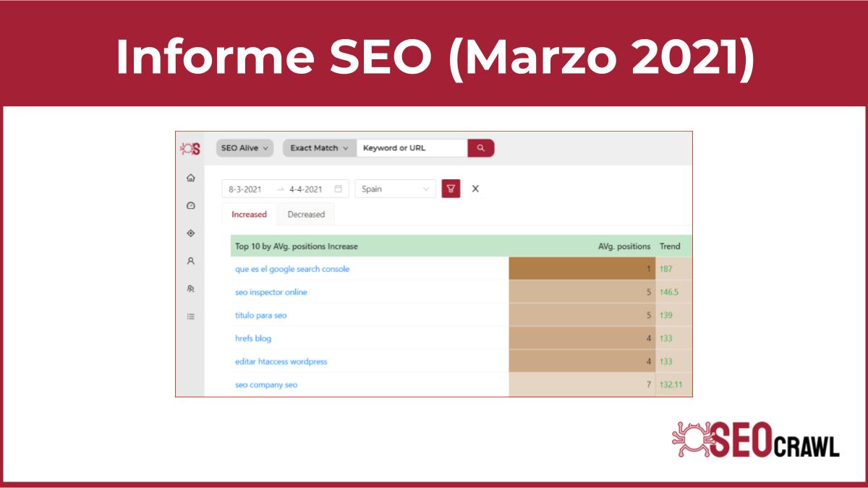Open the multiple users icon in sidebar
Viewport: 868px width, 488px height.
coord(191,288)
